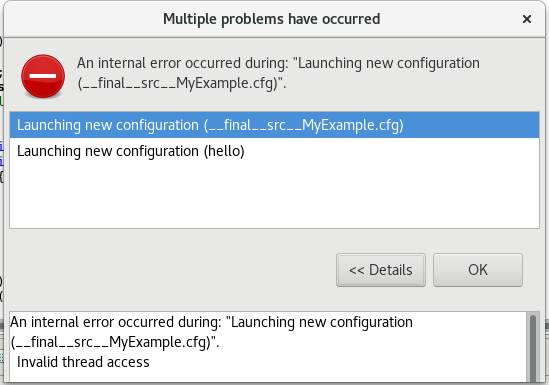This screenshot has width=549, height=385.
Task: Click first line of the details text
Action: pyautogui.click(x=211, y=322)
